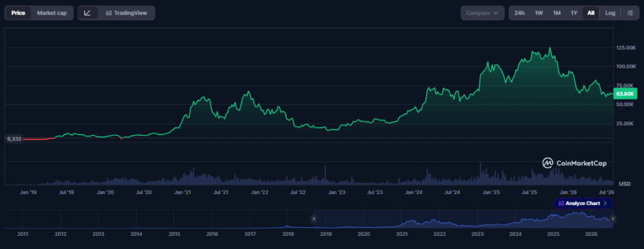The image size is (644, 249).
Task: Select the 1W time range
Action: coord(539,13)
